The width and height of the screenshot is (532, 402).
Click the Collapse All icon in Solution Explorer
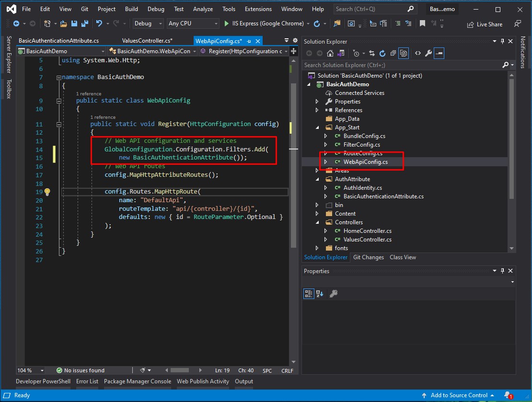point(393,53)
